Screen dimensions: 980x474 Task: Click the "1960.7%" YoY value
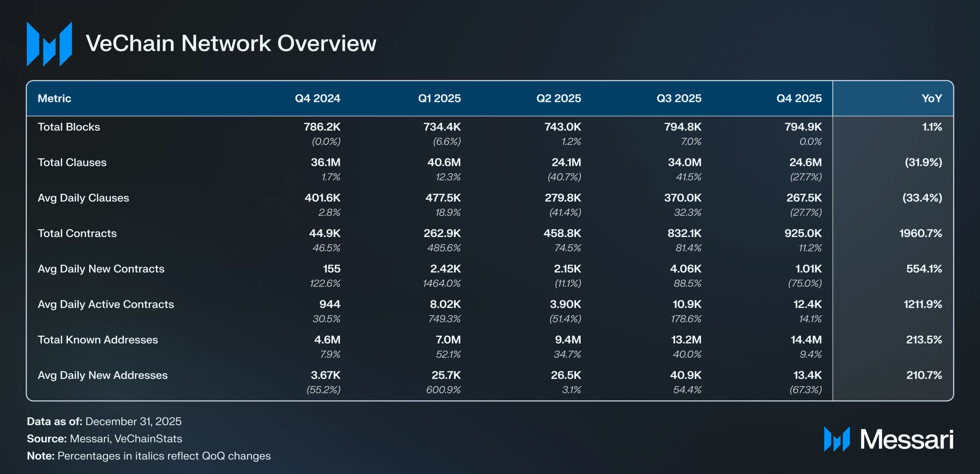tap(921, 233)
